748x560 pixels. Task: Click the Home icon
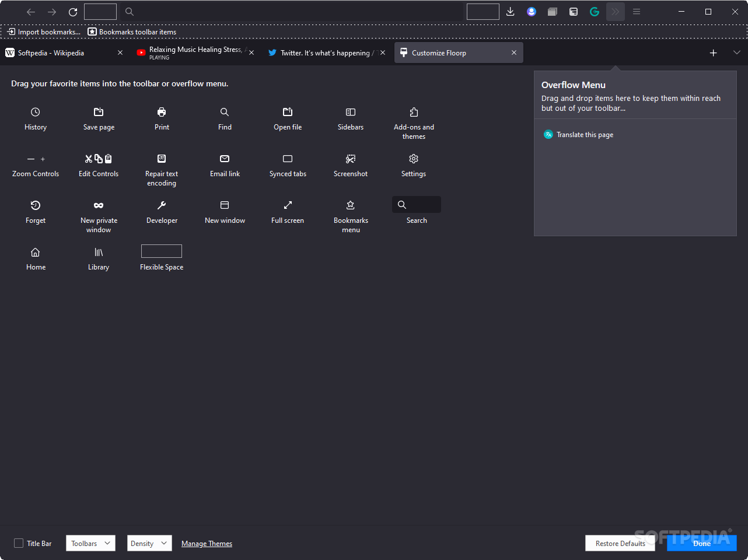[x=35, y=252]
